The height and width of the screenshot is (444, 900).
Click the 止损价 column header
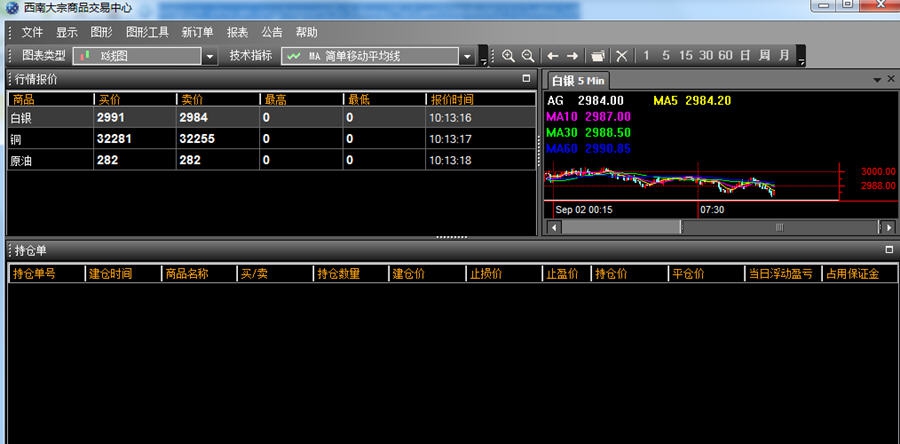503,274
